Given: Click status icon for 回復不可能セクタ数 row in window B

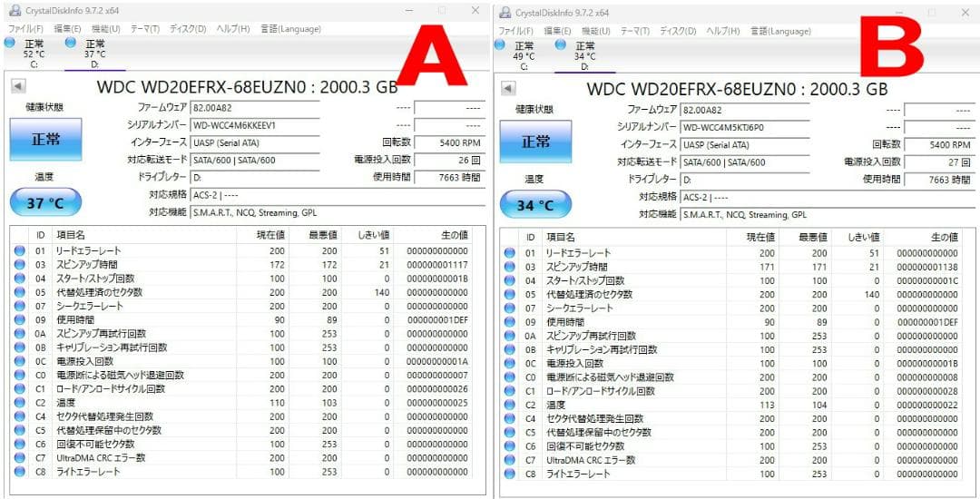Looking at the screenshot, I should pyautogui.click(x=509, y=445).
